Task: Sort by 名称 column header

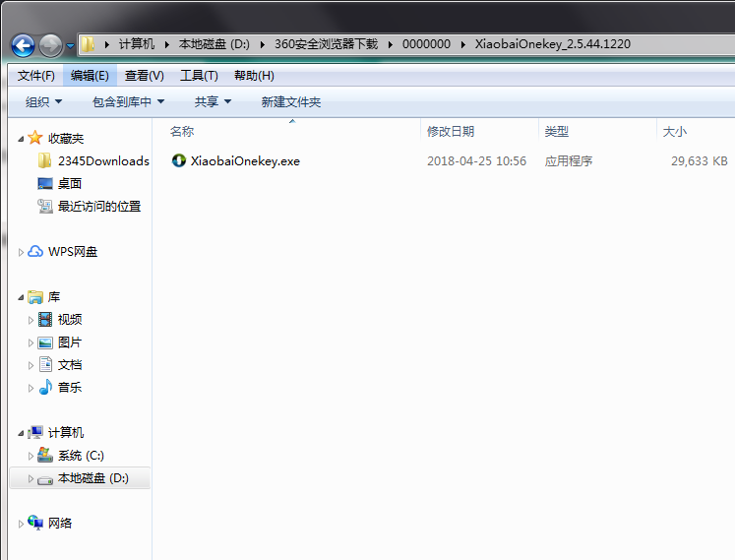Action: coord(182,131)
